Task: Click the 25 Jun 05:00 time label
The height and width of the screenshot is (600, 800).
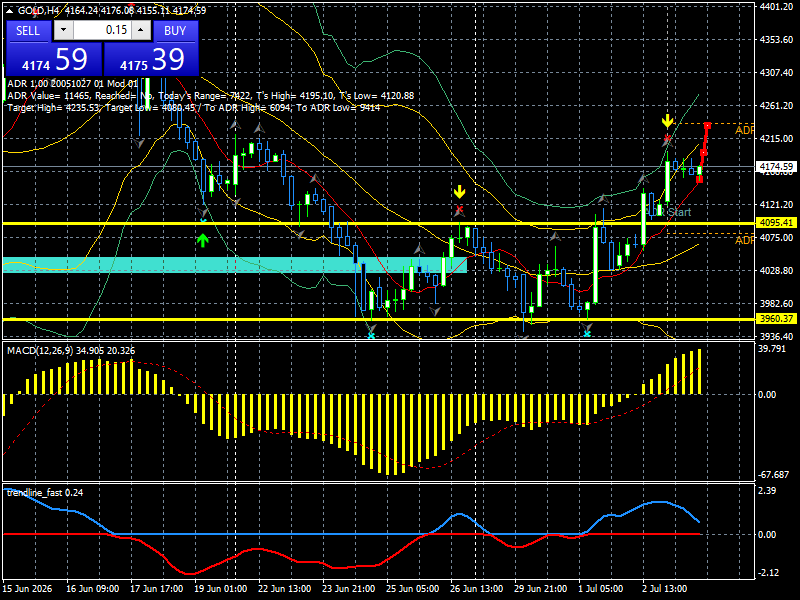Action: click(x=412, y=588)
